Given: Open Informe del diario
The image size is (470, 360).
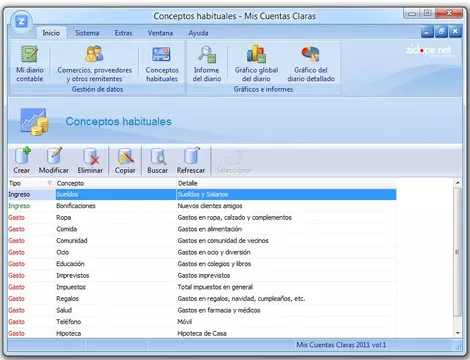Looking at the screenshot, I should tap(207, 64).
